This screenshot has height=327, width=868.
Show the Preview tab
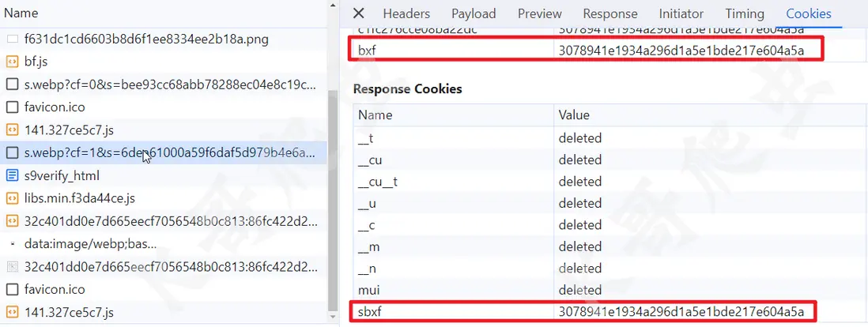click(x=540, y=13)
